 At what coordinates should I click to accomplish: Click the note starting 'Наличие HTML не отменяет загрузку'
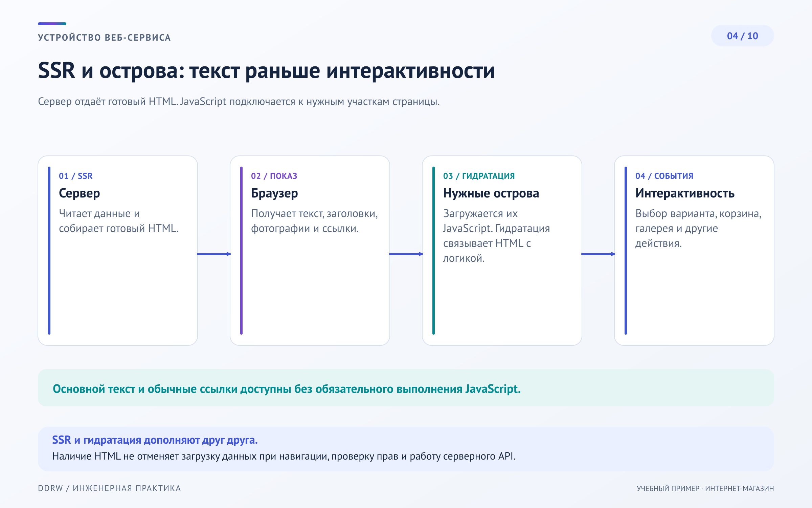pyautogui.click(x=284, y=457)
